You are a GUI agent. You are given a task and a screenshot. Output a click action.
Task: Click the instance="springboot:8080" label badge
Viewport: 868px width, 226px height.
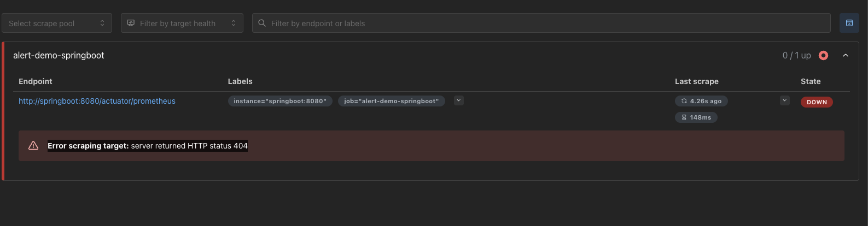click(x=280, y=101)
